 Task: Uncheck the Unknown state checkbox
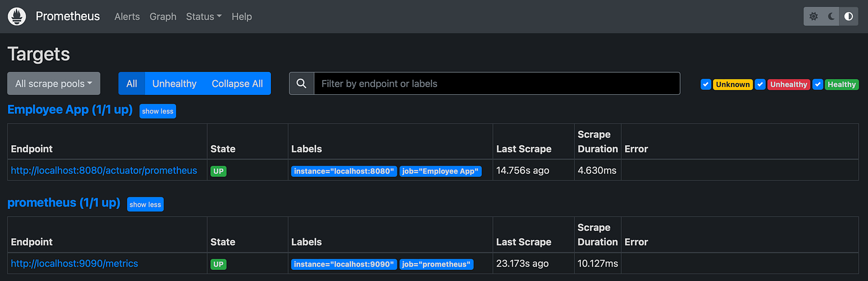(x=706, y=84)
